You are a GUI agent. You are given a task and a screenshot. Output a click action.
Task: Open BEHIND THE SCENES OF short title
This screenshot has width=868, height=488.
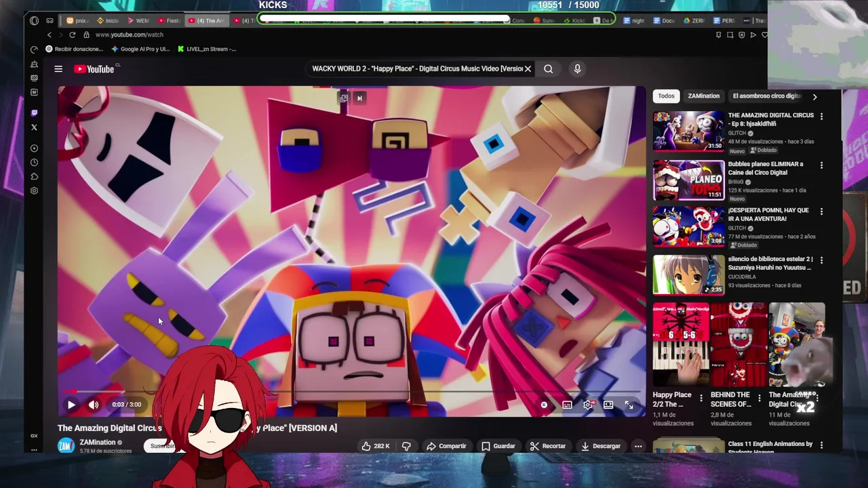730,399
